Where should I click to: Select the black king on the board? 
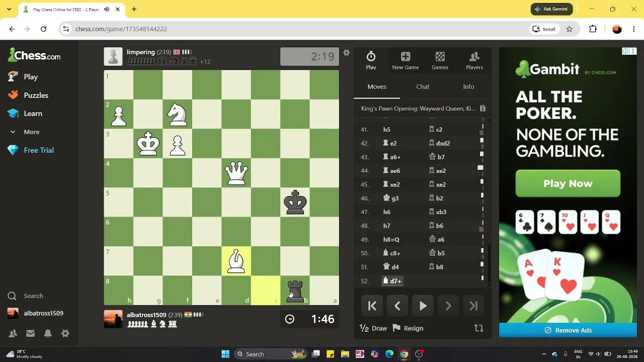(x=295, y=202)
